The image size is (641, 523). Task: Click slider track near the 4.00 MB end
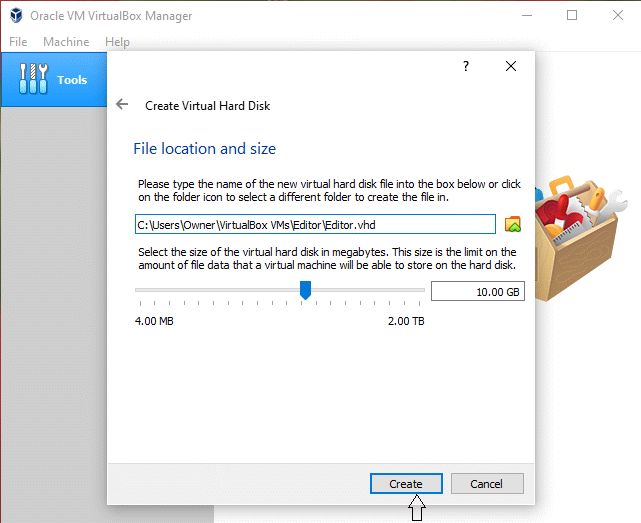pos(145,290)
